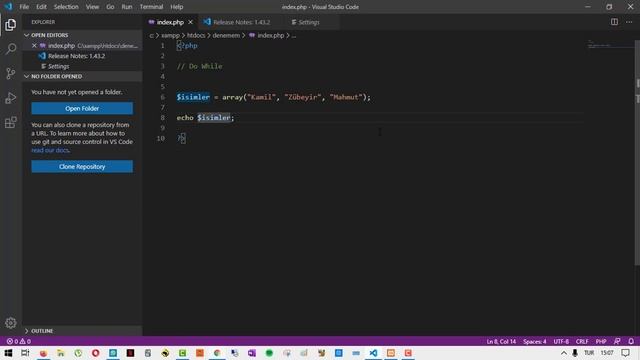Screen dimensions: 640x360
Task: Click the EXPLORER sidebar title
Action: (x=43, y=22)
